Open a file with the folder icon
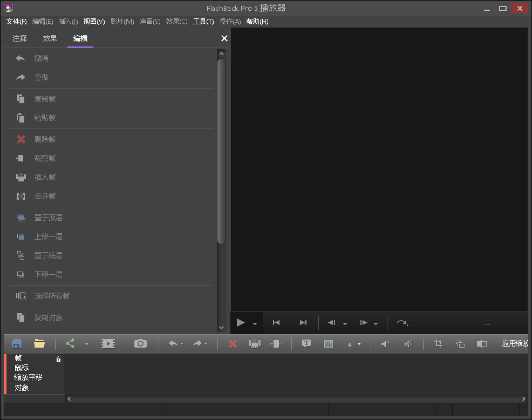Screen dimensions: 532x420 click(x=39, y=343)
